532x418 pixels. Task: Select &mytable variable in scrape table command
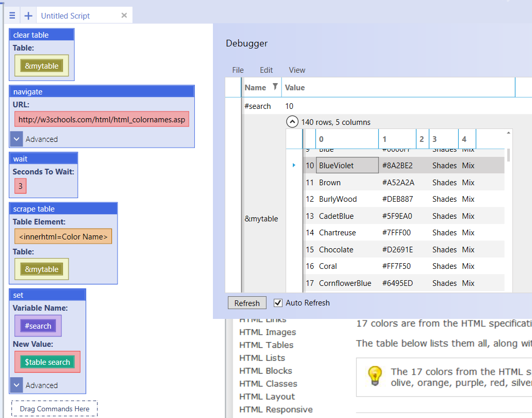pyautogui.click(x=42, y=269)
